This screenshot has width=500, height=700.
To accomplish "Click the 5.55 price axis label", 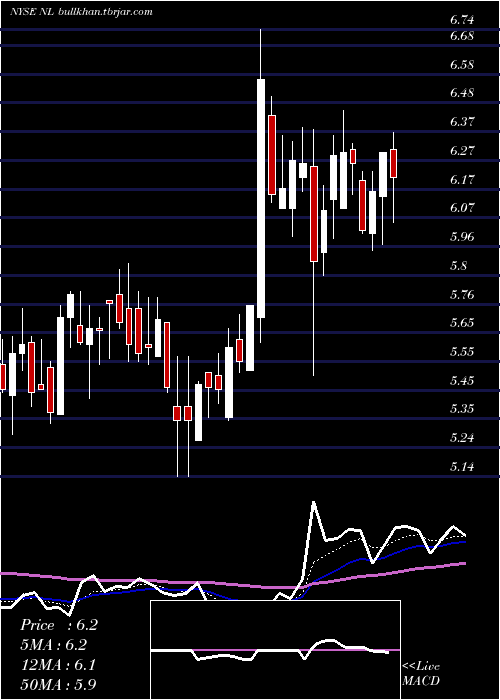I will tap(462, 352).
